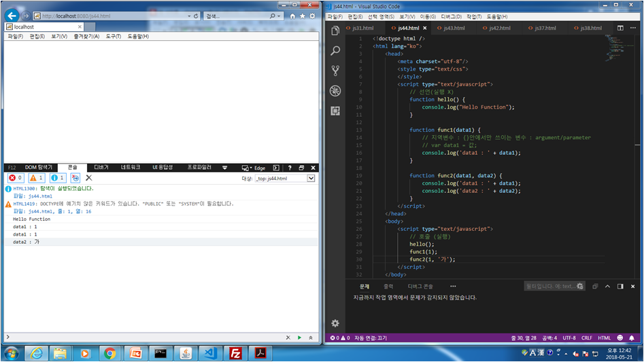Toggle the info messages filter in F12 console
This screenshot has height=362, width=644.
pos(58,177)
